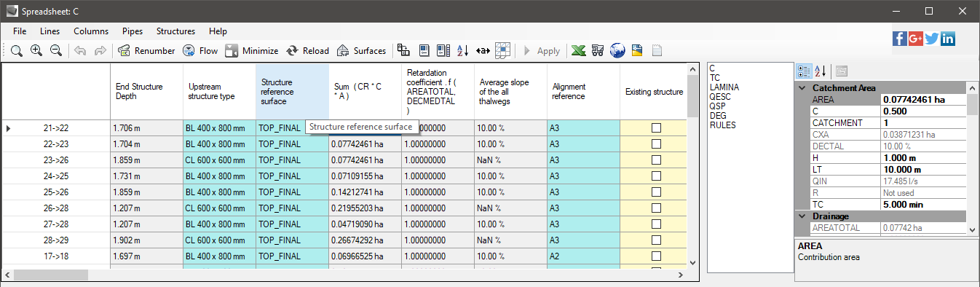Select the Alignment reference column header
This screenshot has height=287, width=980.
point(583,92)
